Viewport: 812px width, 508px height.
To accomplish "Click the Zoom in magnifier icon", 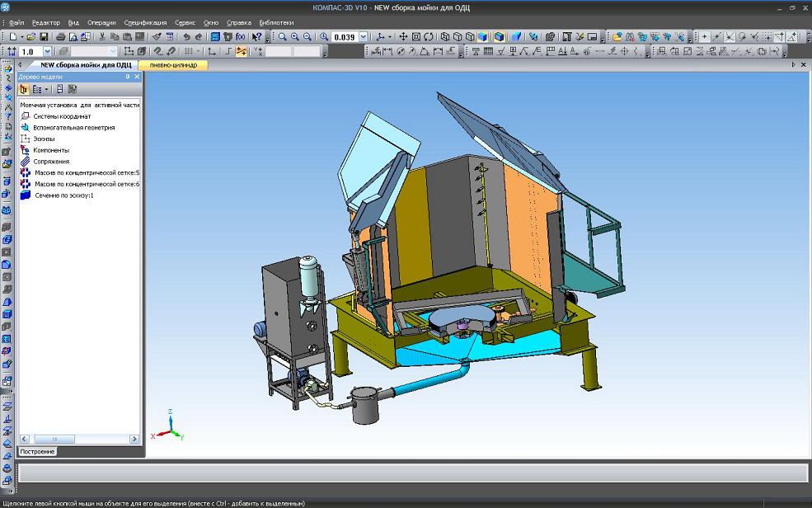I will pyautogui.click(x=294, y=37).
